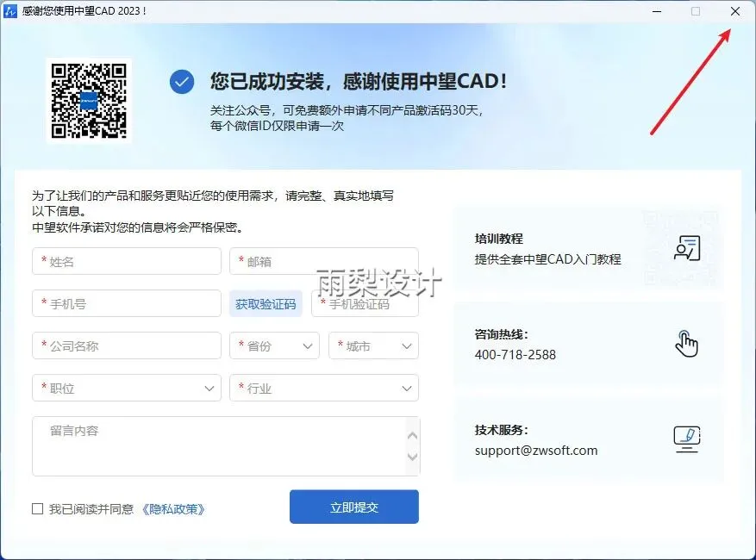
Task: Click the 咨询热线 label
Action: coord(502,334)
